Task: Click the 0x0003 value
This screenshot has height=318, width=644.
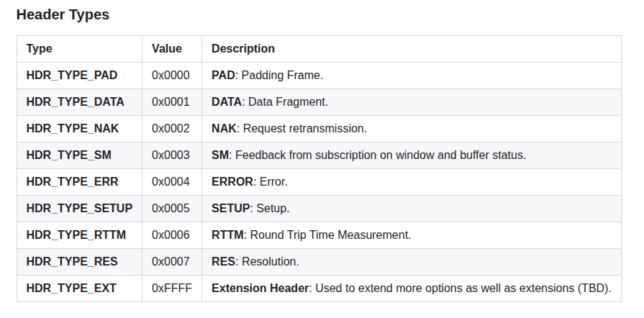Action: [171, 155]
